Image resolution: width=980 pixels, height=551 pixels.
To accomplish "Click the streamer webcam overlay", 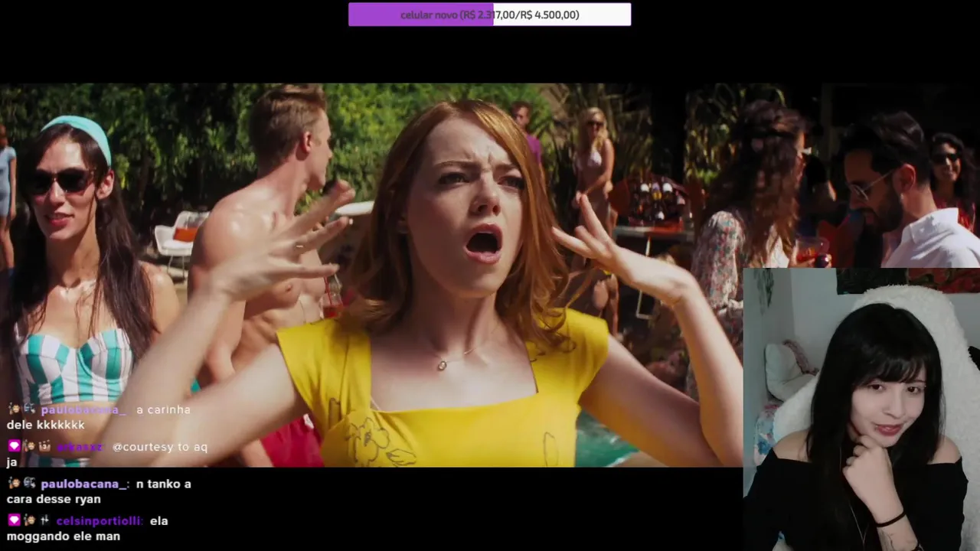I will (x=861, y=409).
